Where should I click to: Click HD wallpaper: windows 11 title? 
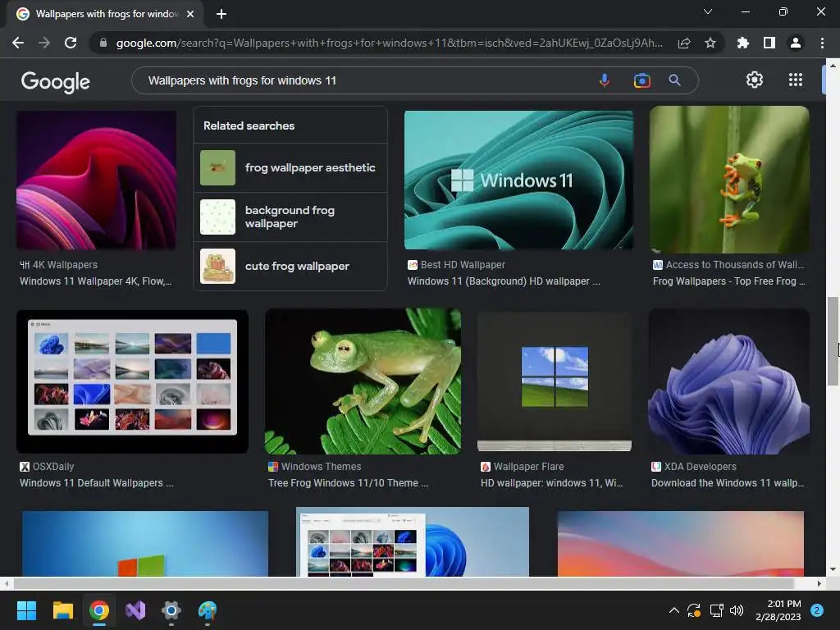(551, 483)
